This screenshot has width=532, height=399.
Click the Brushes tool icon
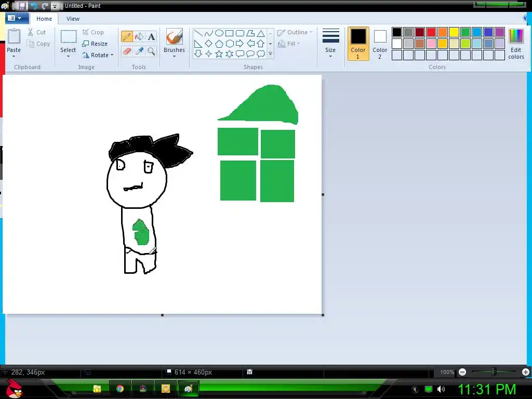tap(175, 36)
